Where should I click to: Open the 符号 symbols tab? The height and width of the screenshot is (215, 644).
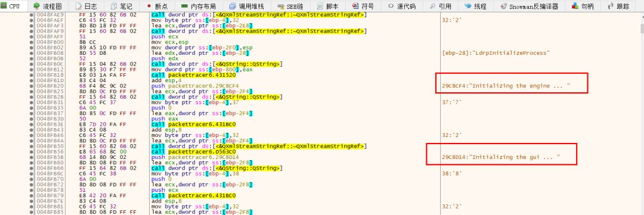coord(363,6)
